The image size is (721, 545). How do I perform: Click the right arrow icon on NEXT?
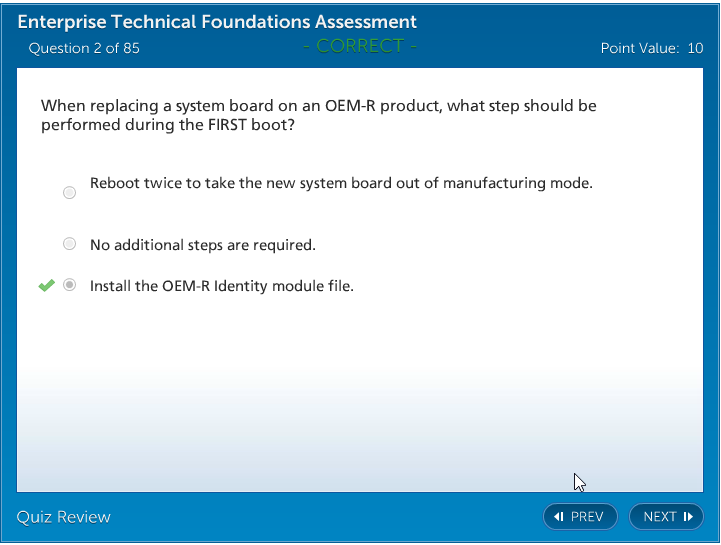[x=688, y=517]
